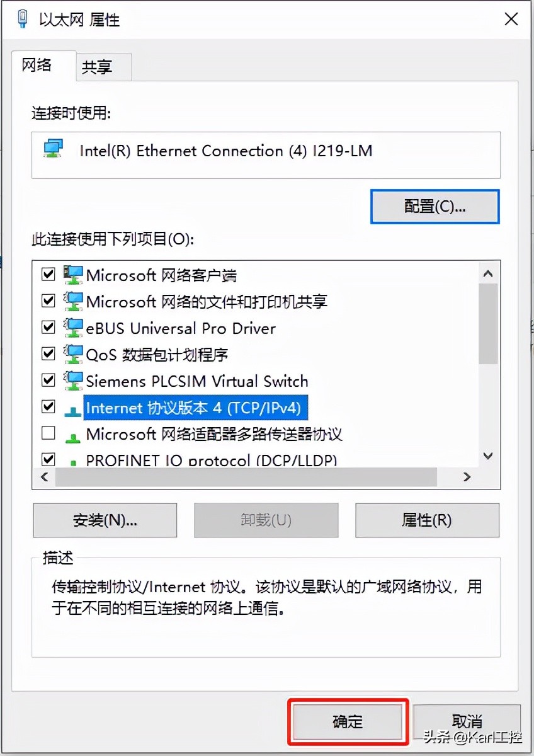Click the Microsoft 网络的文件和打印机共享 icon
Image resolution: width=534 pixels, height=756 pixels.
pyautogui.click(x=71, y=301)
